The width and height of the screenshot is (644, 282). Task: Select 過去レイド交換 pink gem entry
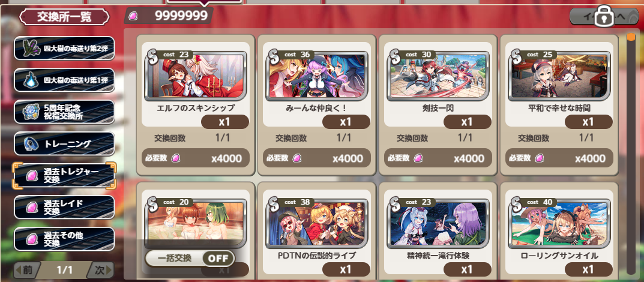[64, 207]
